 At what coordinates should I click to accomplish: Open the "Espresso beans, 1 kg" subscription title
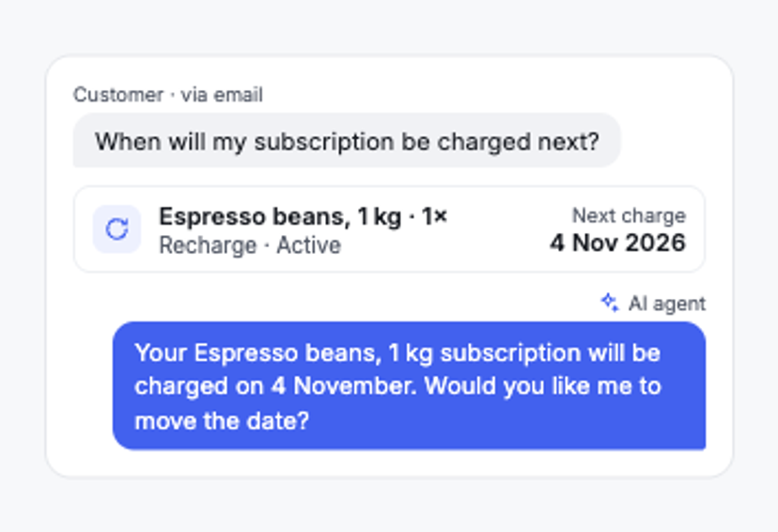point(280,216)
